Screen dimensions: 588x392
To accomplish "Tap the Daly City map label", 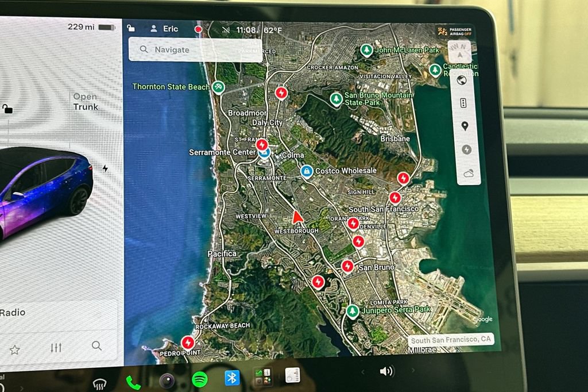I will [x=268, y=122].
